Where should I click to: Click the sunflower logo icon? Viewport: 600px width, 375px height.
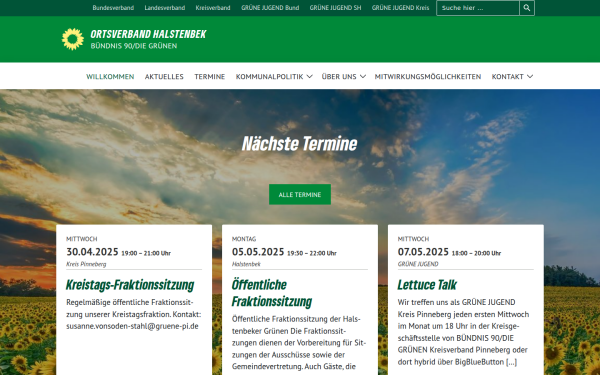coord(73,39)
